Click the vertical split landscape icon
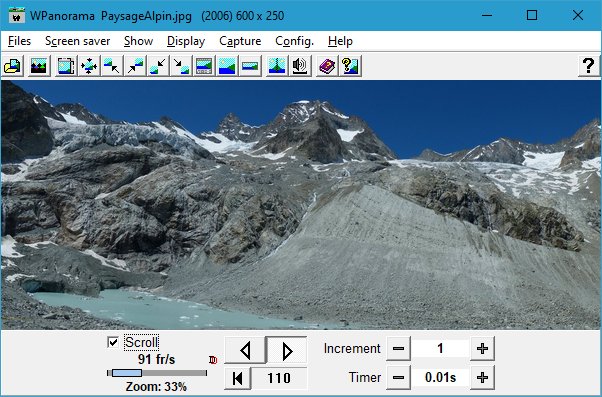 click(x=277, y=66)
